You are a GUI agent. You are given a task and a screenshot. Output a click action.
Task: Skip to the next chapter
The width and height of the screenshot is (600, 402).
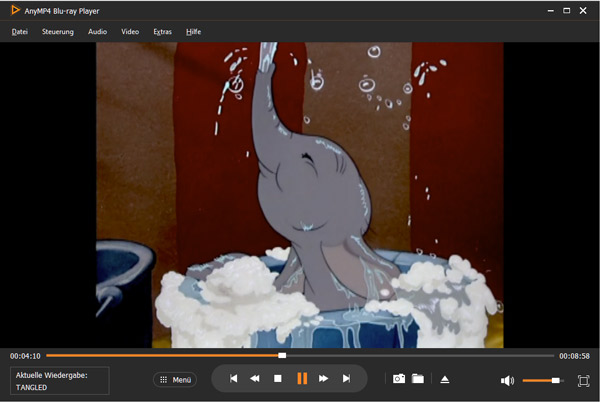pos(346,379)
